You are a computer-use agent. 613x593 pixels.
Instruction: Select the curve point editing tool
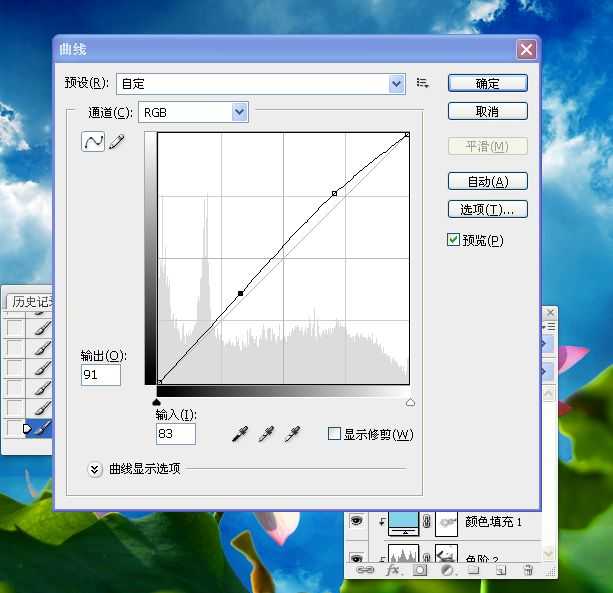[93, 142]
